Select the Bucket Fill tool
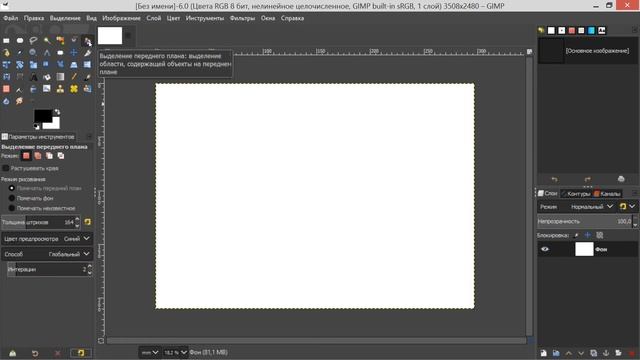 [x=47, y=77]
